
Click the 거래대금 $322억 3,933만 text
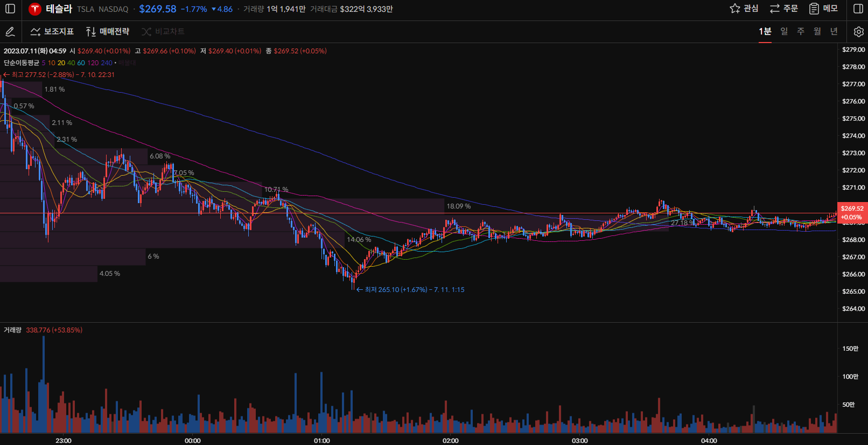coord(352,9)
